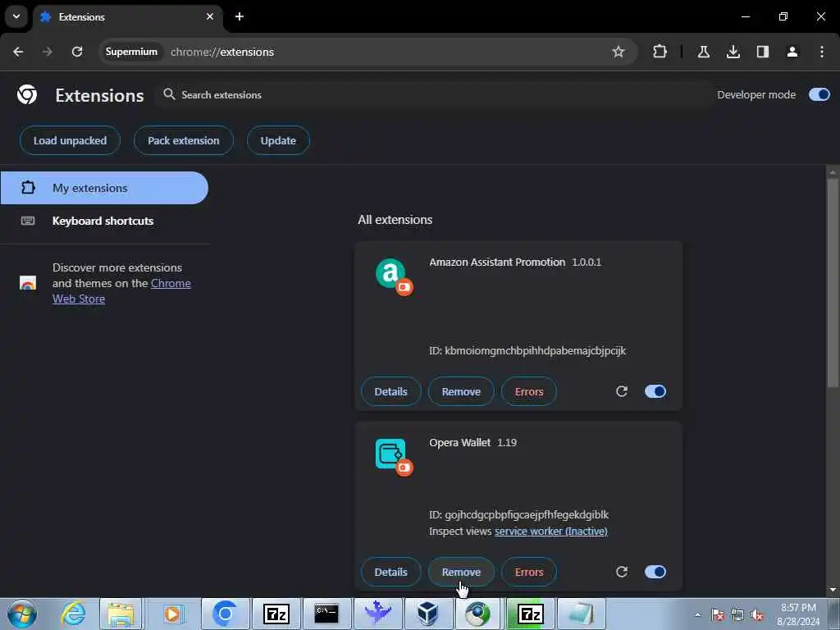Reload the page with the refresh icon

coord(77,52)
